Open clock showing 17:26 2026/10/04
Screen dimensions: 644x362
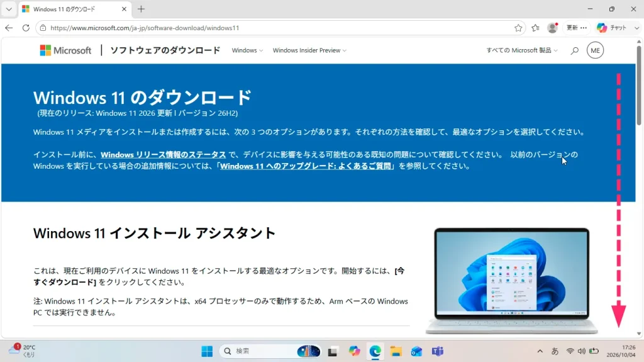tap(621, 351)
